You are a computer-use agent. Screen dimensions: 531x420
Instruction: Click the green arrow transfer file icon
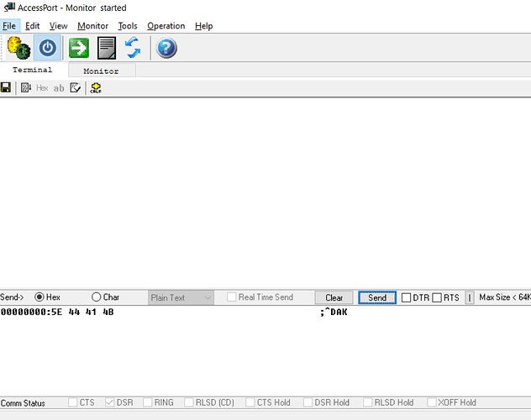[x=79, y=48]
